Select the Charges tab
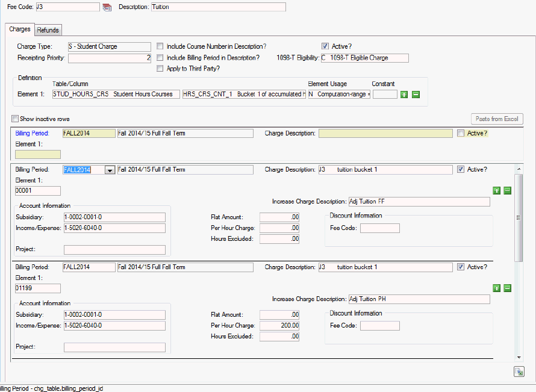This screenshot has width=536, height=392. pyautogui.click(x=20, y=30)
